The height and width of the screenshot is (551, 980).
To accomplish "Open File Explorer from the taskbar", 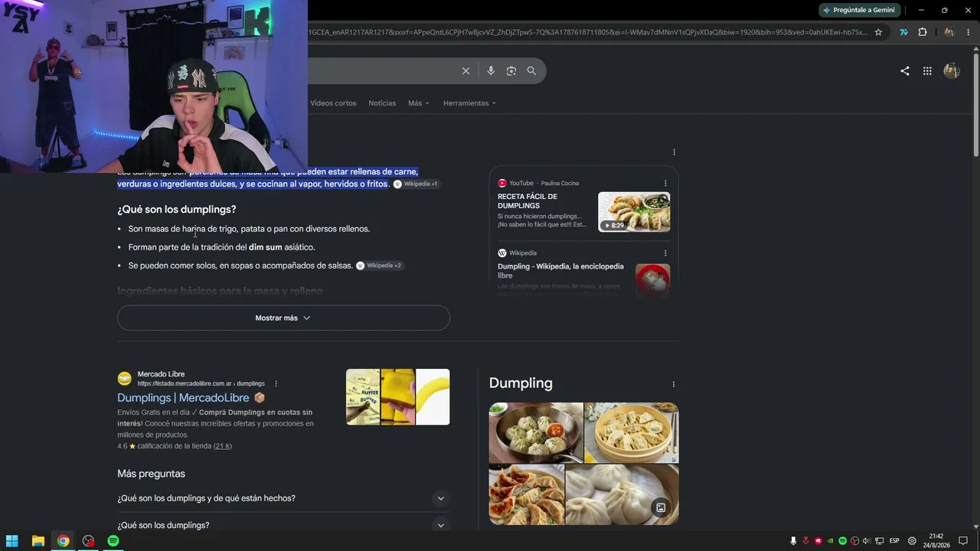I will point(38,541).
